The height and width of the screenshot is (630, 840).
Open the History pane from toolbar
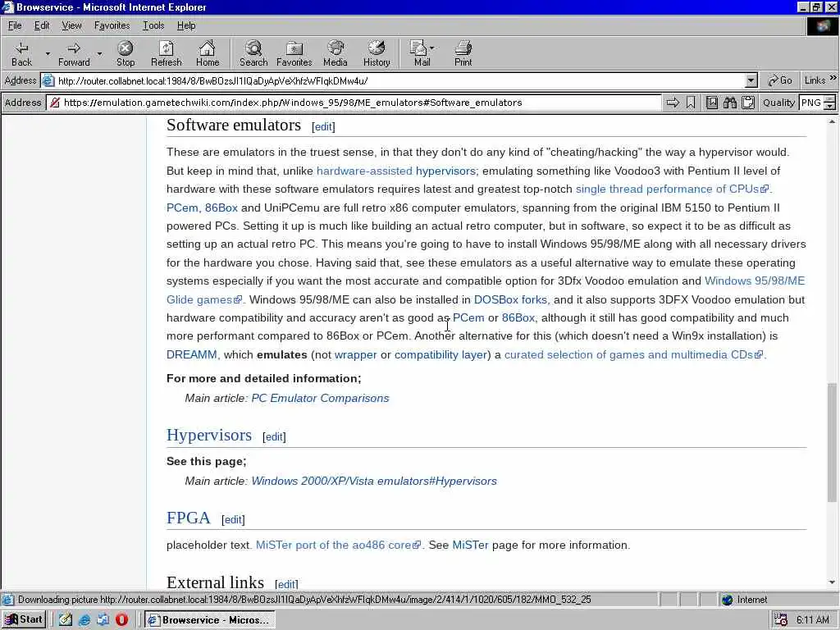pos(377,53)
